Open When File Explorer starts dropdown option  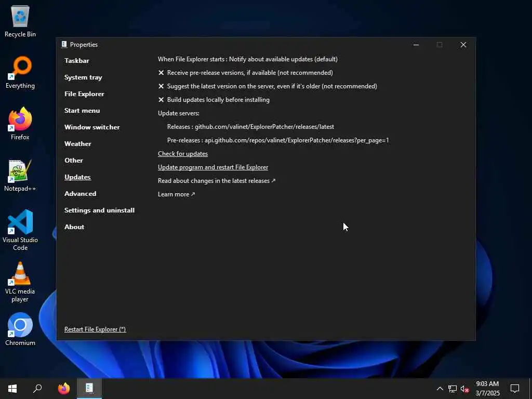[x=248, y=59]
